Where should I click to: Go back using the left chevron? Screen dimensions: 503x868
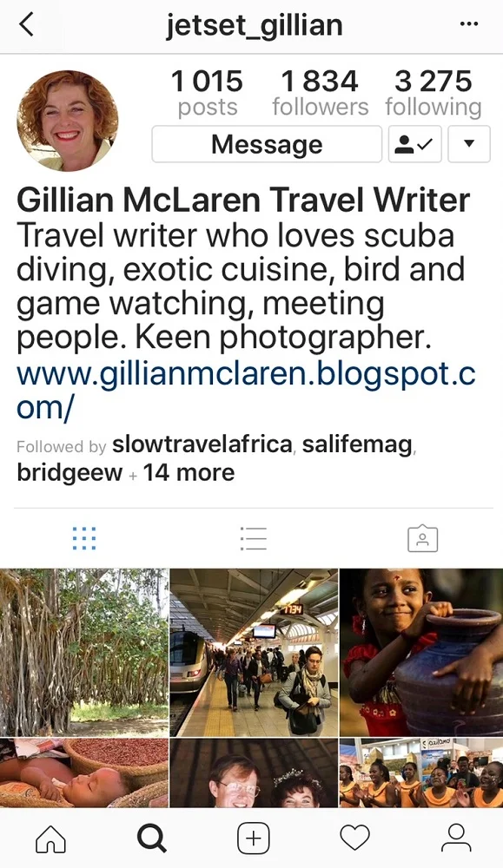[x=27, y=25]
